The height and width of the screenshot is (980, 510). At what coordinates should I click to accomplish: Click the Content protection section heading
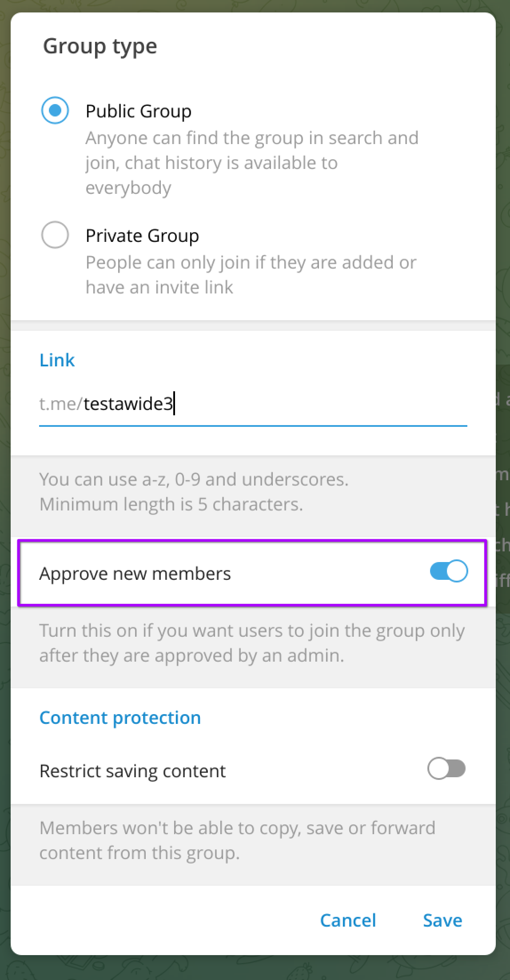120,718
